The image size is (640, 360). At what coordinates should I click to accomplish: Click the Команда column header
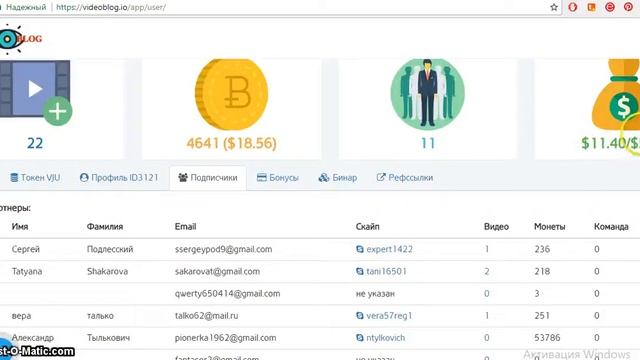611,227
